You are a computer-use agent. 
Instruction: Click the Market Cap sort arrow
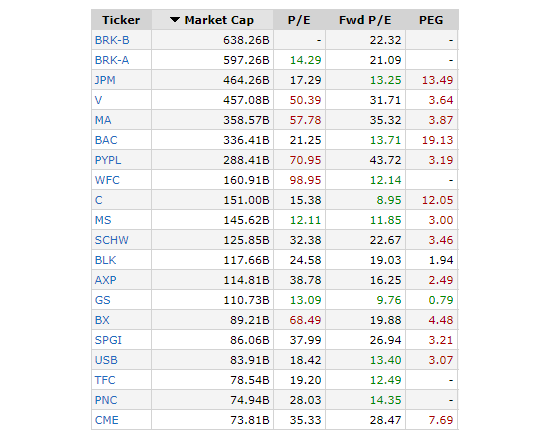175,20
